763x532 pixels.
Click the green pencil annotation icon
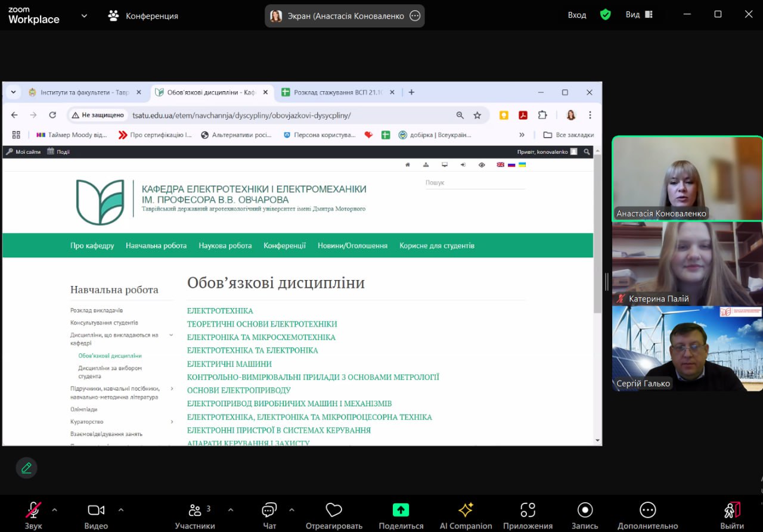pos(26,468)
